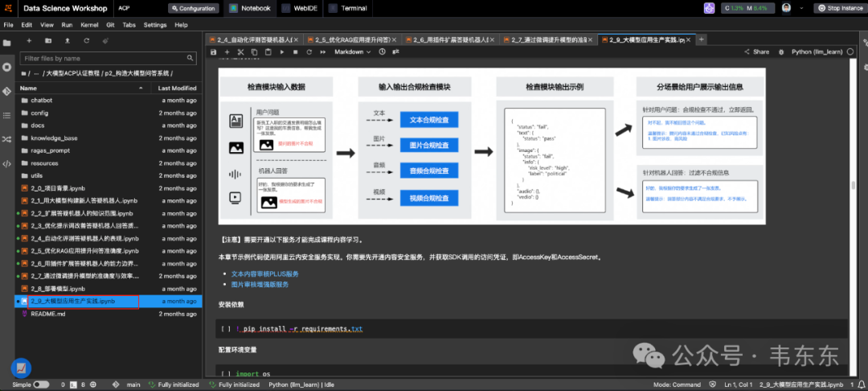Open the Git menu
Viewport: 868px width, 391px height.
(110, 25)
